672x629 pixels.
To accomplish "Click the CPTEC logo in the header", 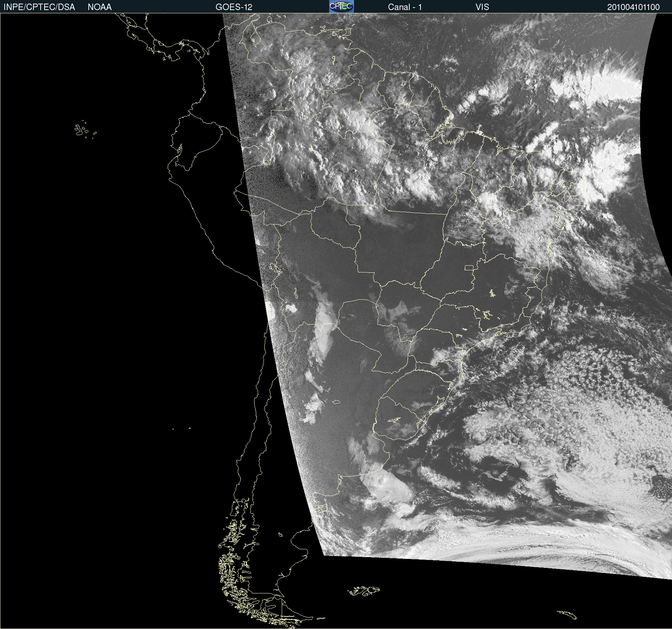I will (x=341, y=6).
